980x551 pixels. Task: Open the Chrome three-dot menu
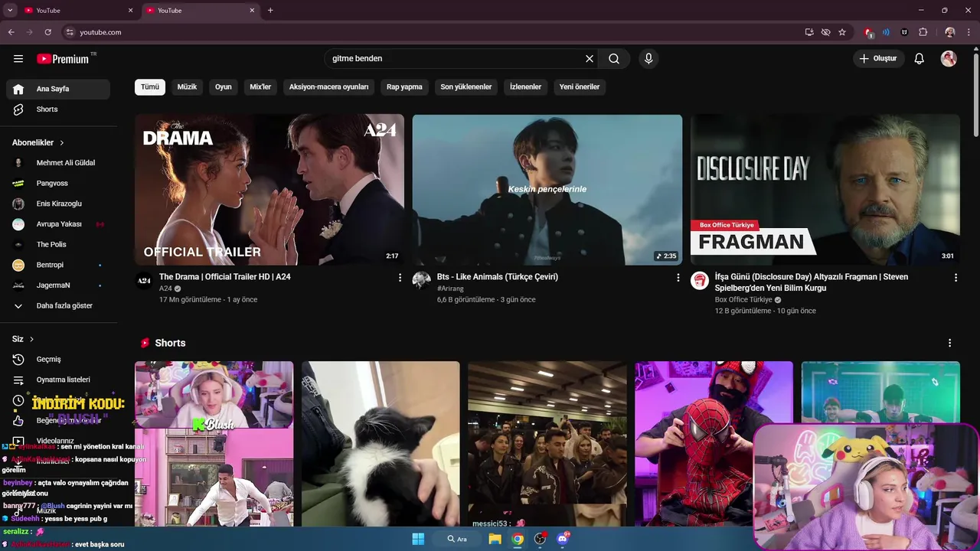coord(969,32)
